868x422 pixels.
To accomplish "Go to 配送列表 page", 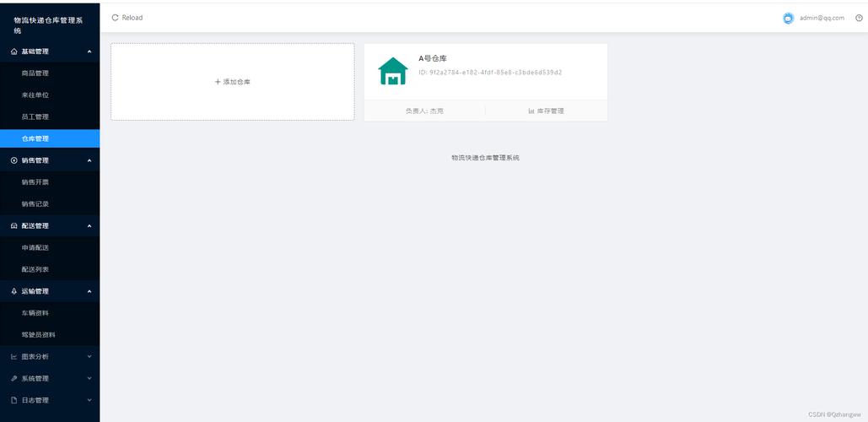I will click(x=50, y=269).
